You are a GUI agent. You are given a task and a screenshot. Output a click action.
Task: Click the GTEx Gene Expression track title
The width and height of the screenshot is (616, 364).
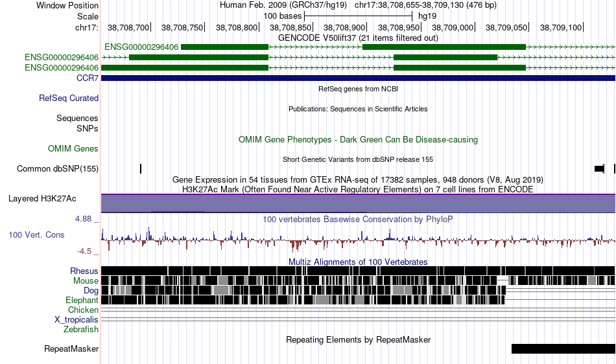358,179
